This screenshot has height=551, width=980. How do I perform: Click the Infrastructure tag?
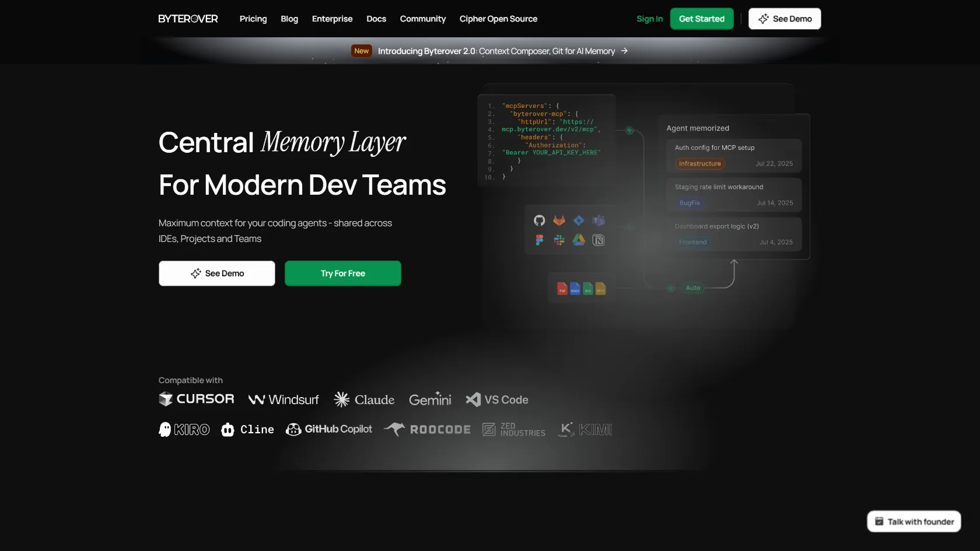(x=700, y=164)
